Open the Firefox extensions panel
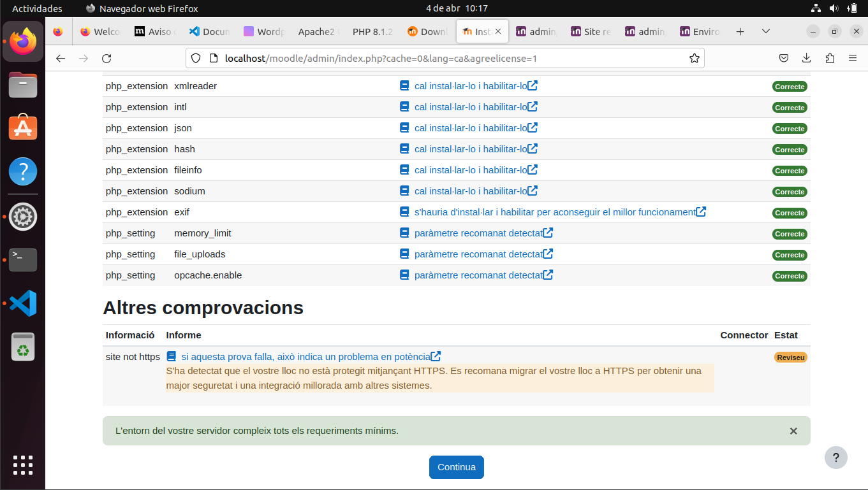This screenshot has width=868, height=490. click(x=829, y=57)
